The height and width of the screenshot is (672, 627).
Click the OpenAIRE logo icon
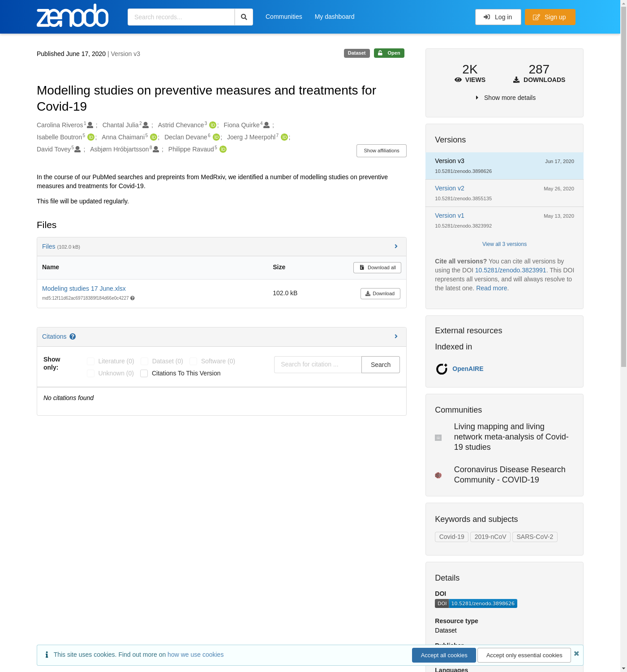(442, 369)
